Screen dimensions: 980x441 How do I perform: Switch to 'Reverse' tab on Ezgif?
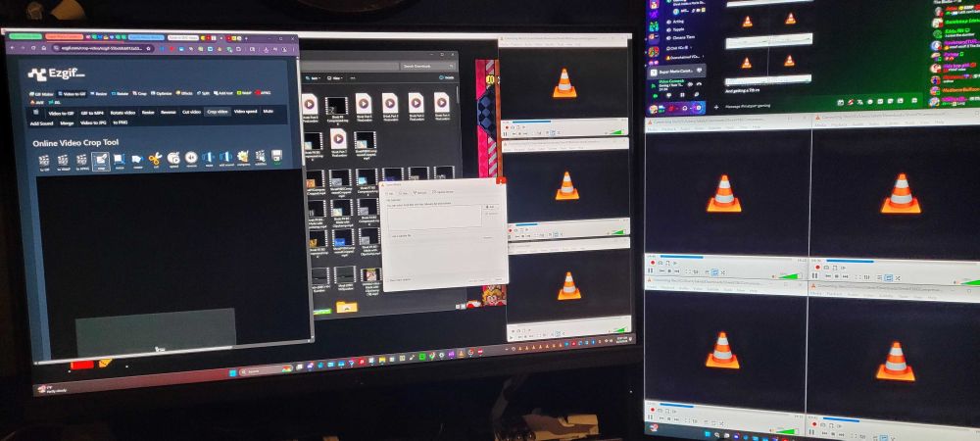click(169, 113)
